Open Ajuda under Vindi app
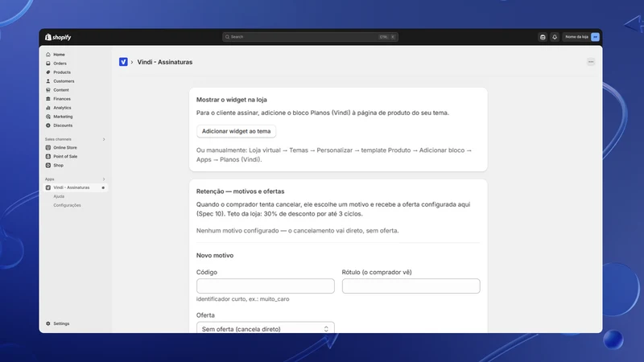Screen dimensions: 644x362 [59, 196]
